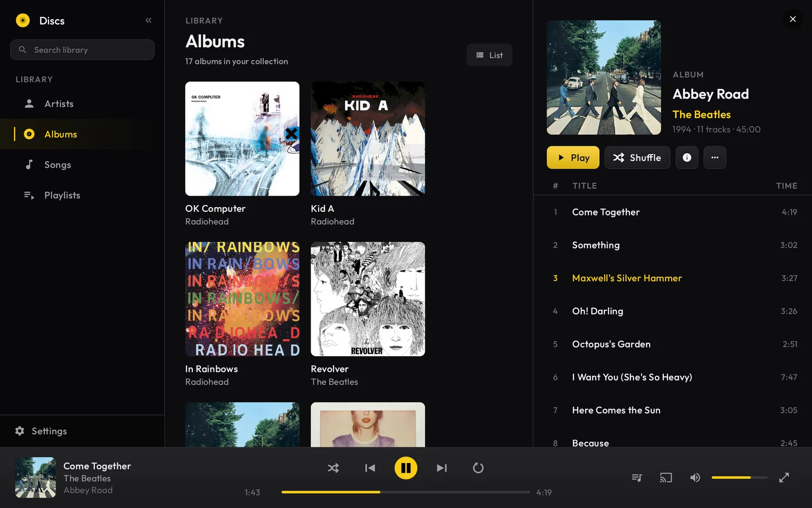Expand the player to full screen
Screen dimensions: 812x508
click(x=784, y=478)
